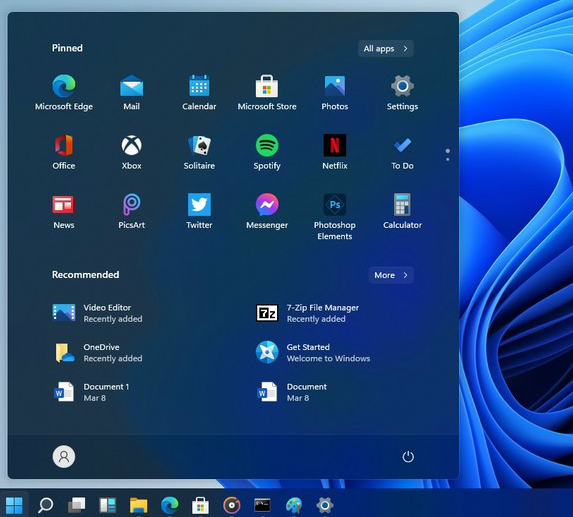Launch the Calculator app
The image size is (573, 517).
[x=402, y=211]
